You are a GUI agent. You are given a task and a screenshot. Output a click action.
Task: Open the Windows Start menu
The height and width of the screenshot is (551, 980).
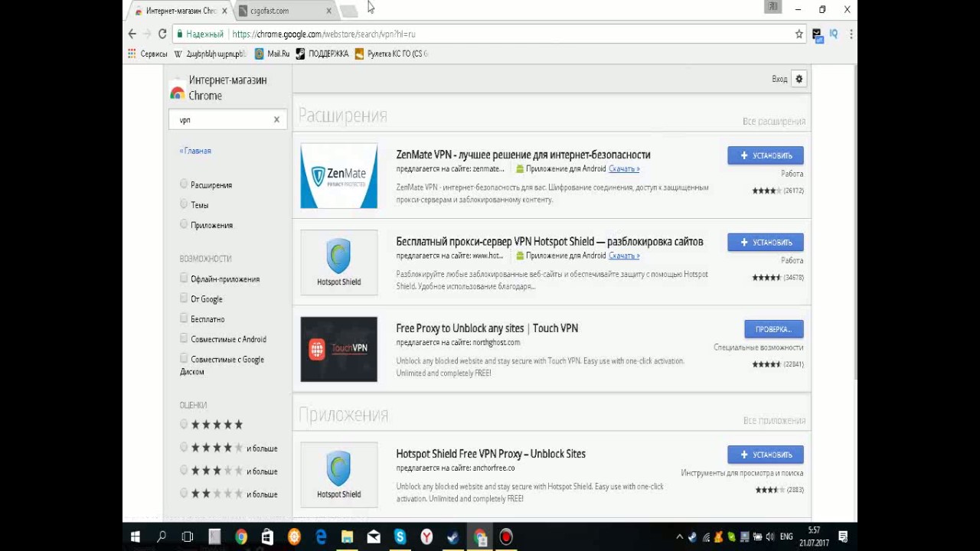pyautogui.click(x=136, y=536)
